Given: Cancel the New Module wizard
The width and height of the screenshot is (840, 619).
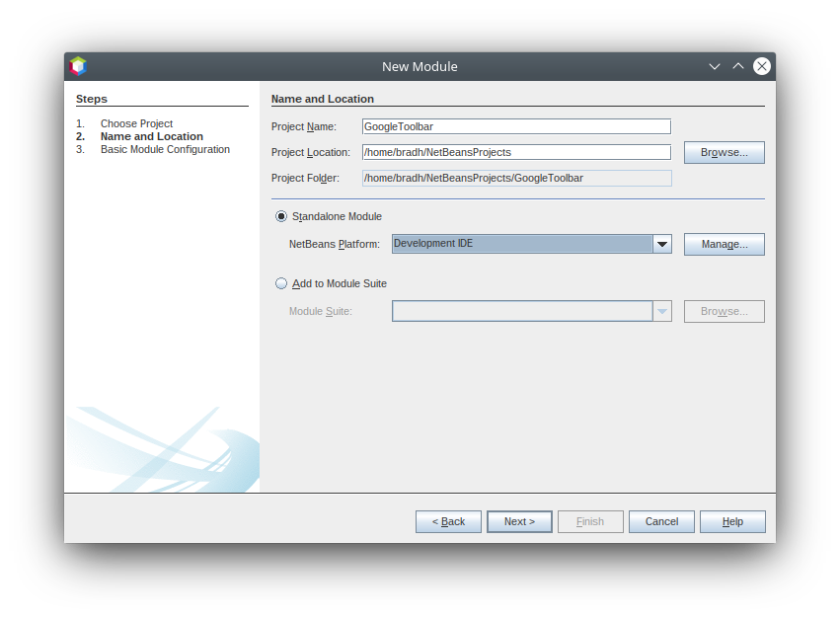Looking at the screenshot, I should [x=661, y=521].
